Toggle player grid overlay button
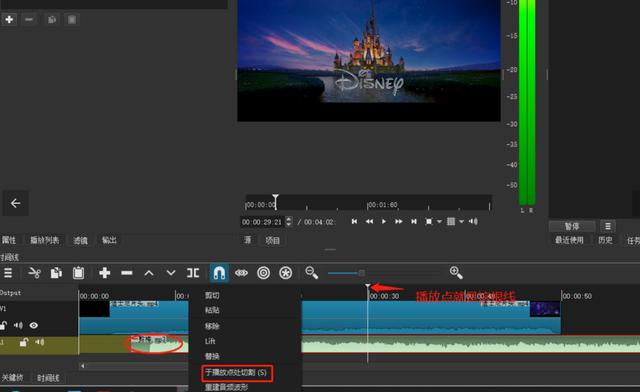The width and height of the screenshot is (640, 392). click(x=451, y=221)
